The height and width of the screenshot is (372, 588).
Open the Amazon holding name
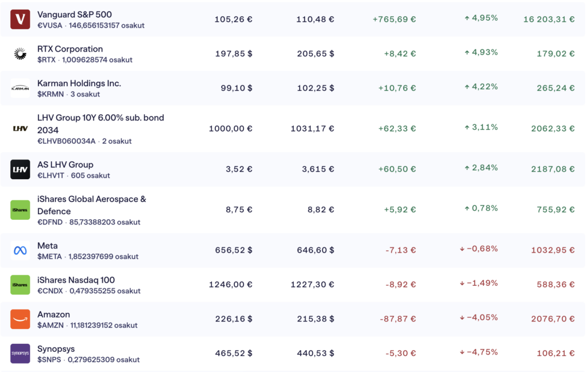[53, 315]
